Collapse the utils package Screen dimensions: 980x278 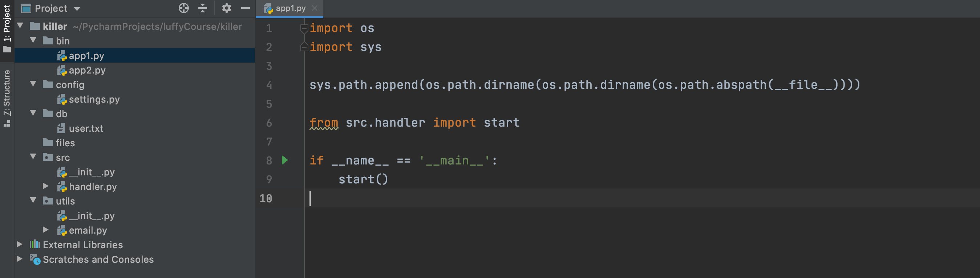pos(33,200)
